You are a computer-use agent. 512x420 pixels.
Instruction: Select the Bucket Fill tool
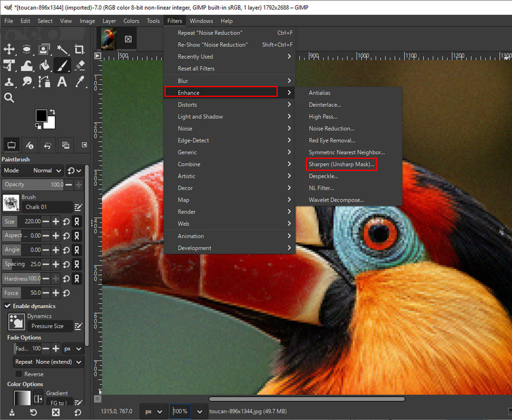click(44, 65)
